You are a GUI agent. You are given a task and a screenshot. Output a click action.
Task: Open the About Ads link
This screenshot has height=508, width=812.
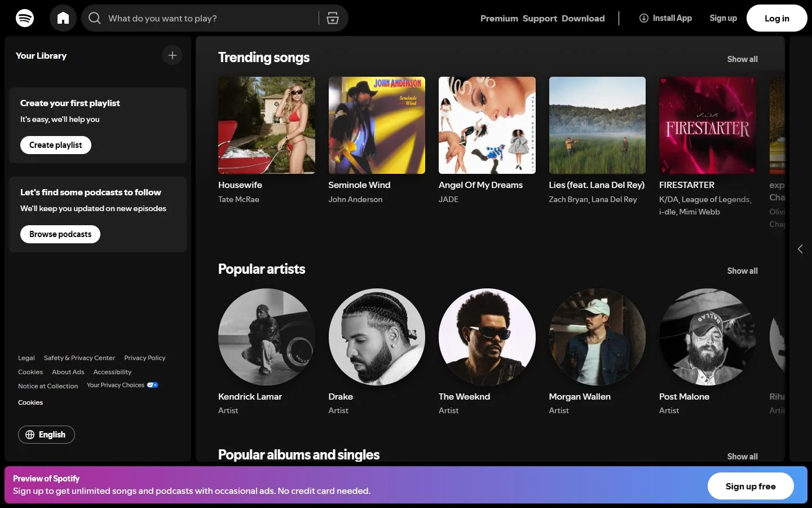pyautogui.click(x=68, y=372)
